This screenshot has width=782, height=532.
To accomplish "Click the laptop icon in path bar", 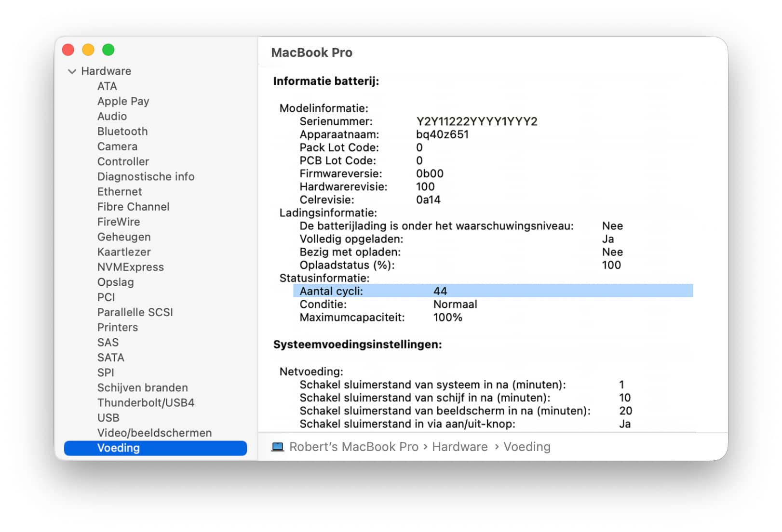I will pyautogui.click(x=278, y=447).
